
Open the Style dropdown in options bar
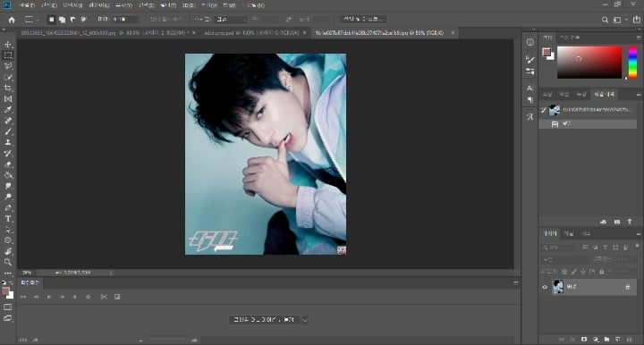231,20
